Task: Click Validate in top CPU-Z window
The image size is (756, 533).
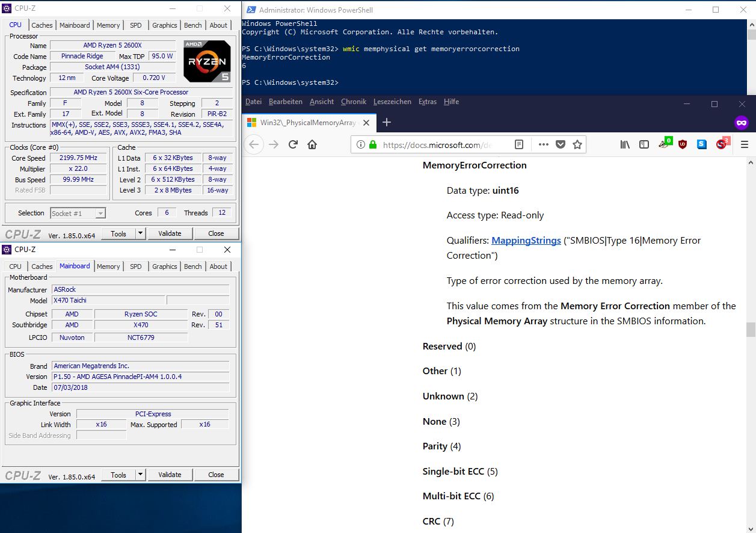Action: [x=170, y=233]
